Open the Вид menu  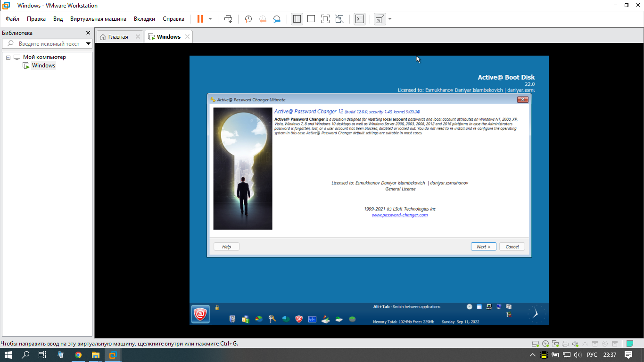58,19
